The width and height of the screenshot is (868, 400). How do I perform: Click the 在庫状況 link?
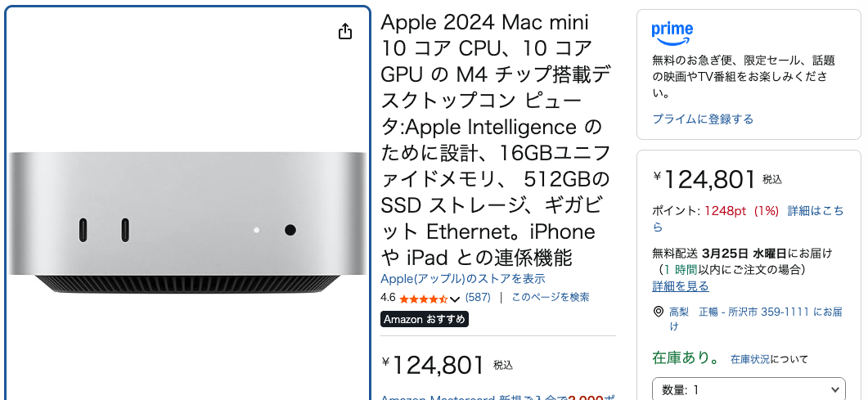coord(750,359)
